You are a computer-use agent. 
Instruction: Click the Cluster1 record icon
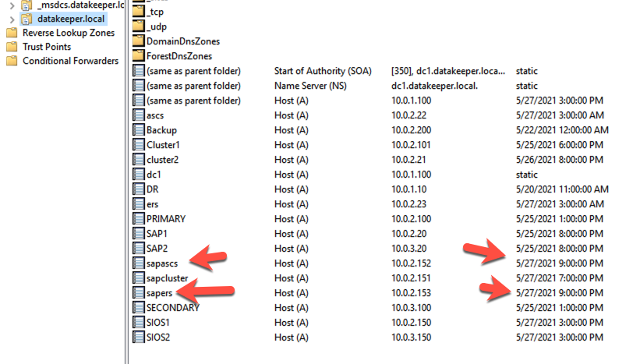coord(139,144)
